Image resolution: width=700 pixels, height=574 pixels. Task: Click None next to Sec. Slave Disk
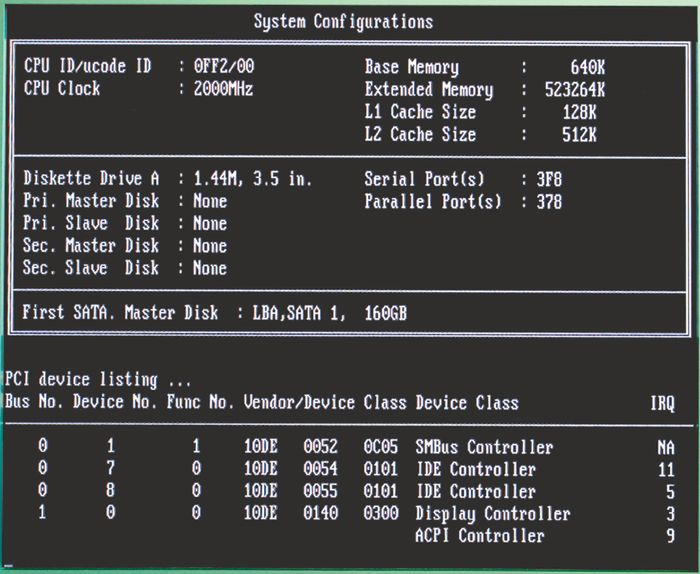(210, 268)
